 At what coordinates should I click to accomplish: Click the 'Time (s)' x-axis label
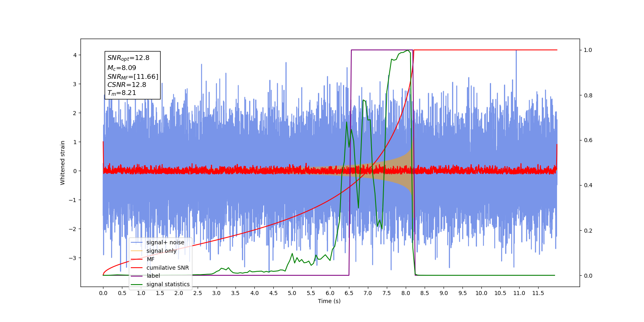(329, 301)
